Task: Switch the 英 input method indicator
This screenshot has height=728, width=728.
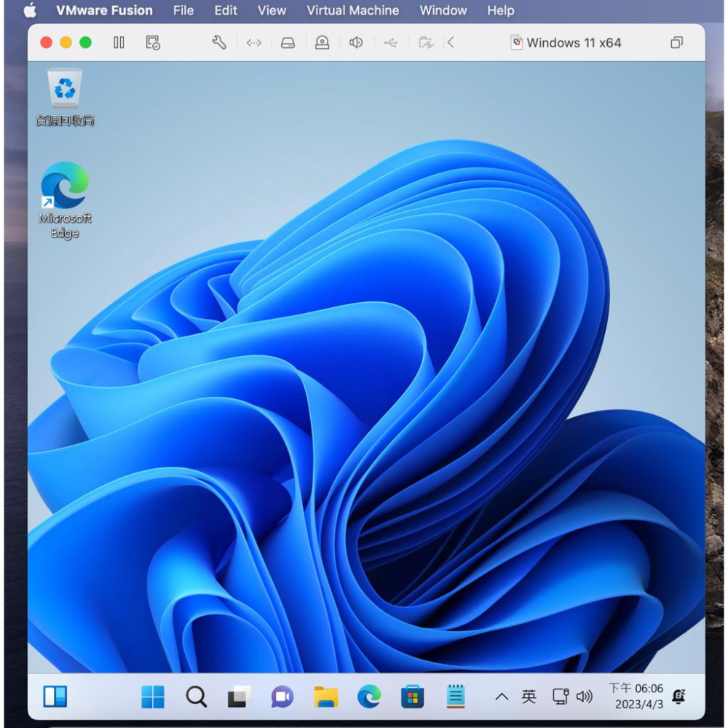Action: (529, 696)
